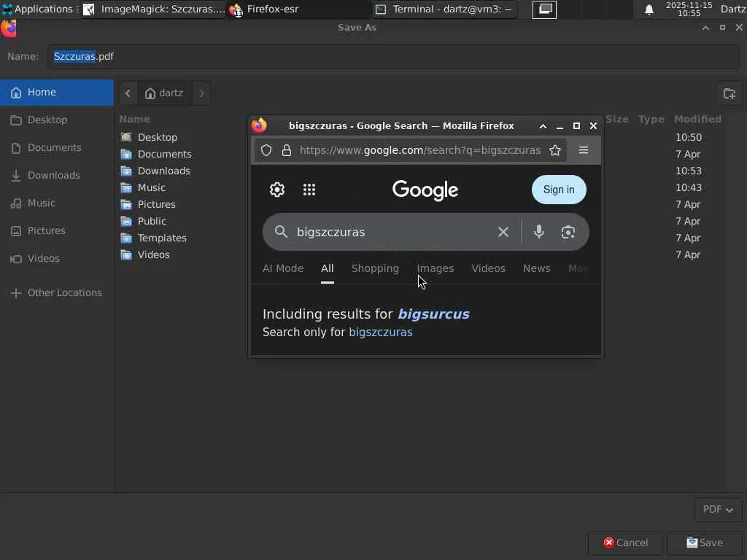Image resolution: width=747 pixels, height=560 pixels.
Task: Switch to Videos results tab
Action: click(488, 268)
